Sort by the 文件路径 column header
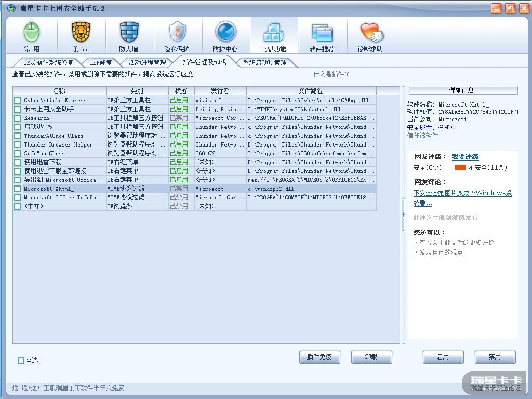 311,90
